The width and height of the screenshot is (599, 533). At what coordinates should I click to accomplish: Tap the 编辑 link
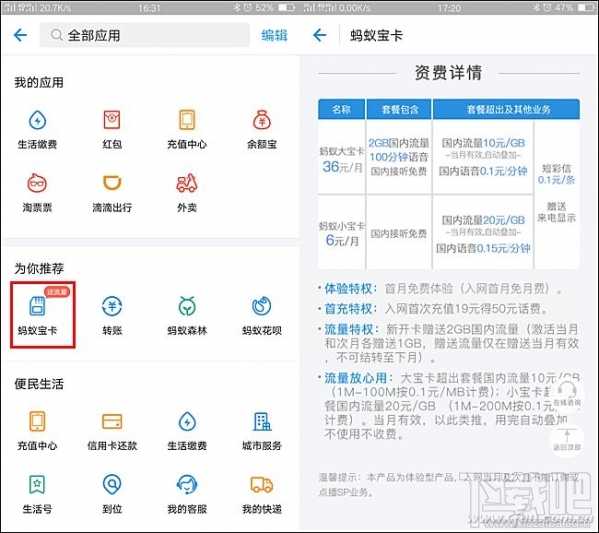[274, 36]
